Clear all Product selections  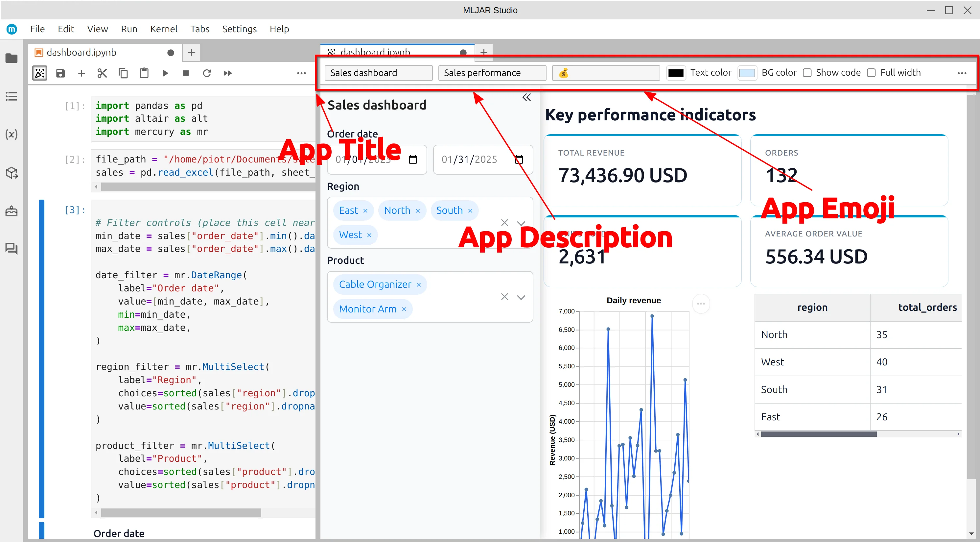[x=504, y=297]
